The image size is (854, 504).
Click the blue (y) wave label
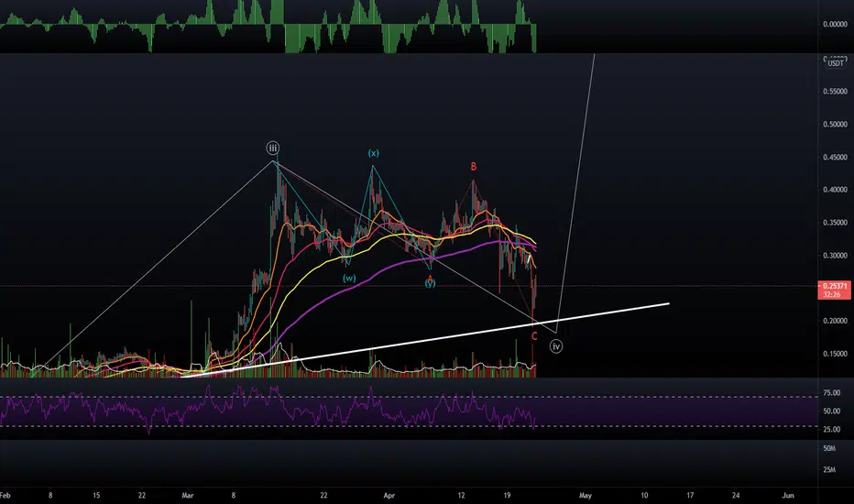(431, 284)
